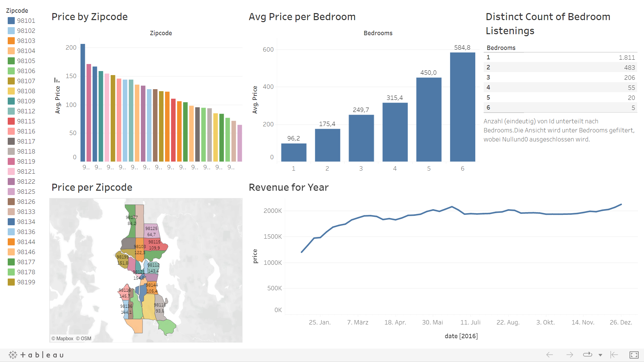
Task: Toggle the fullscreen icon in the footer
Action: click(634, 355)
